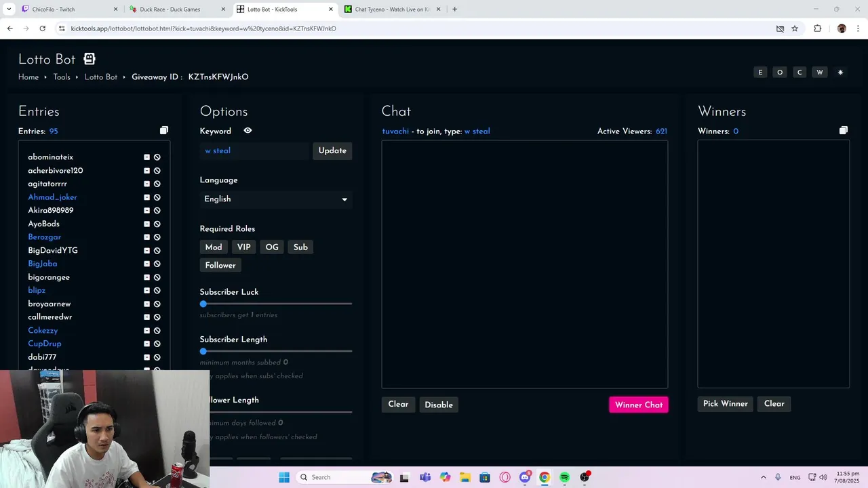Screen dimensions: 868x488
Task: Remove entry acherbivore120 with its minus icon
Action: [146, 171]
